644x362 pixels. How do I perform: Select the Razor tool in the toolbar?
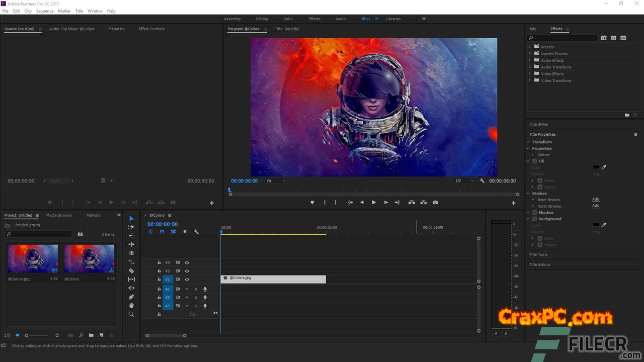(x=131, y=270)
